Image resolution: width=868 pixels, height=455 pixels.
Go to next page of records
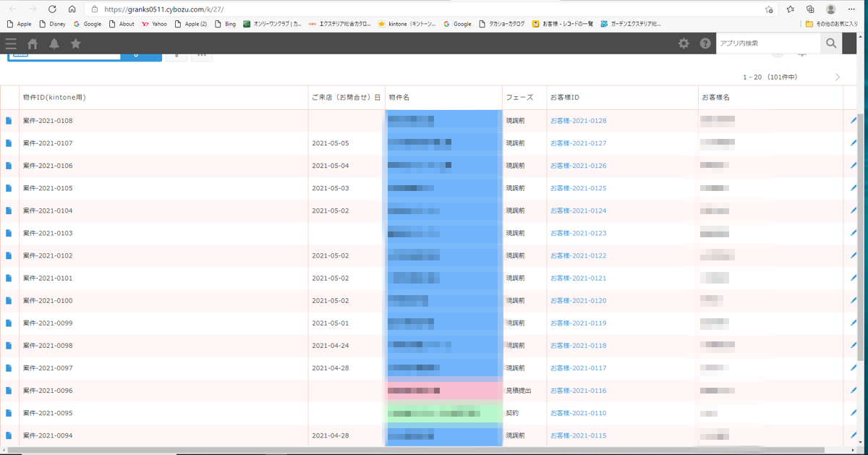[838, 77]
